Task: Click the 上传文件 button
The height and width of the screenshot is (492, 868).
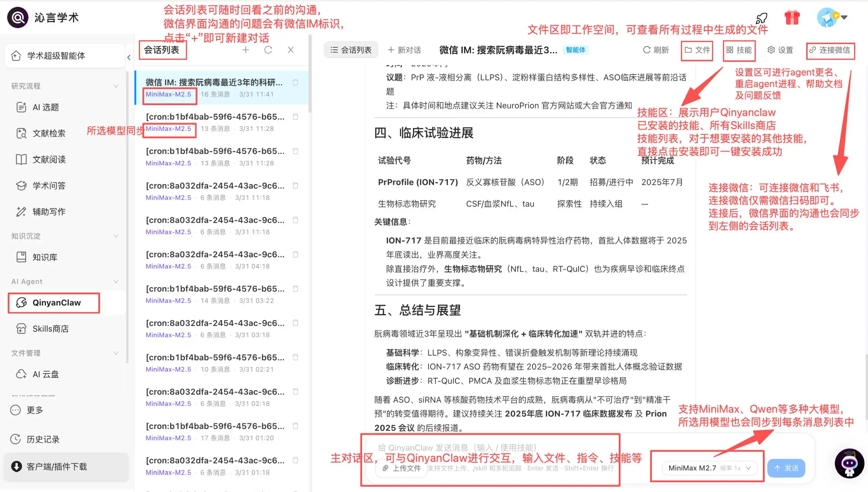Action: click(x=401, y=468)
